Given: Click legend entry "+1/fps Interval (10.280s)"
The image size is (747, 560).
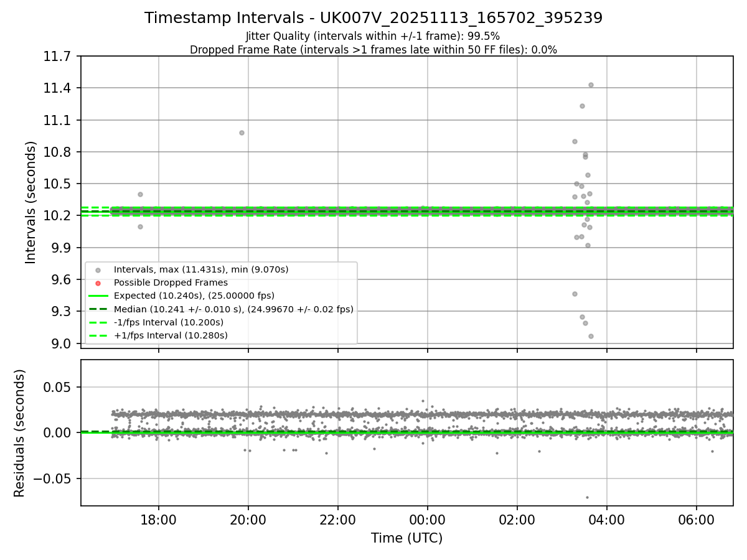Looking at the screenshot, I should click(171, 335).
